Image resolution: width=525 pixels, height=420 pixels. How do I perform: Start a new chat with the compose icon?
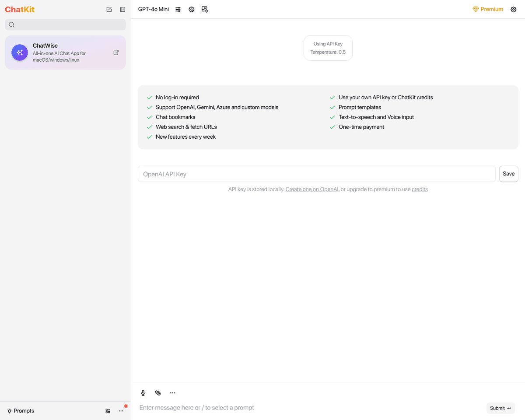click(x=109, y=10)
